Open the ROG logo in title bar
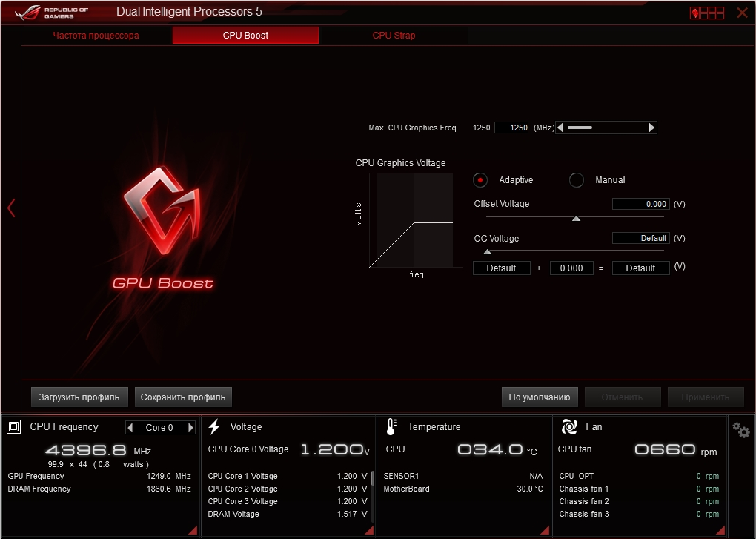This screenshot has height=539, width=756. click(x=51, y=13)
